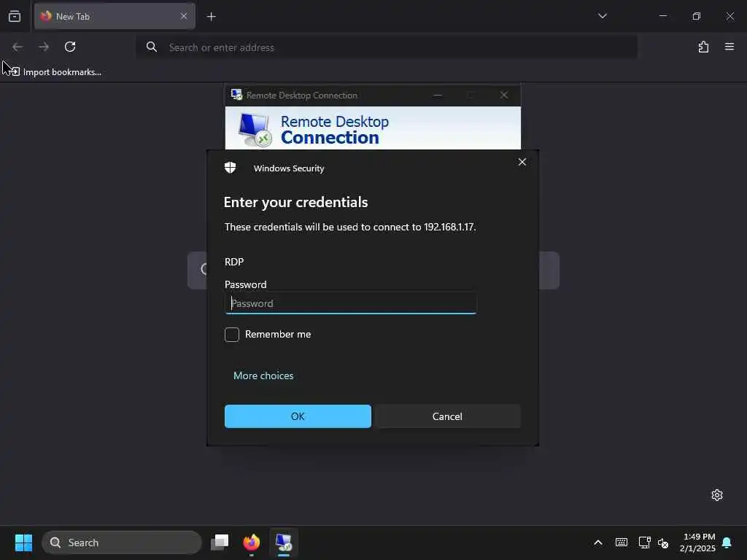Confirm credentials with the OK button
This screenshot has height=560, width=747.
click(298, 416)
